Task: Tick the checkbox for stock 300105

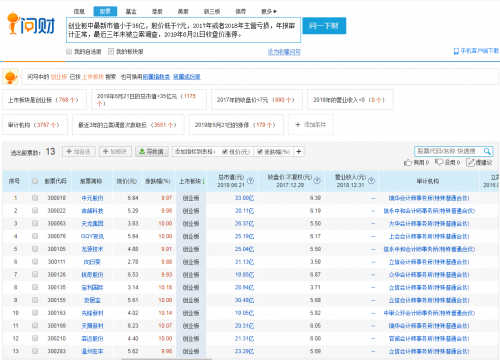Action: (x=35, y=249)
